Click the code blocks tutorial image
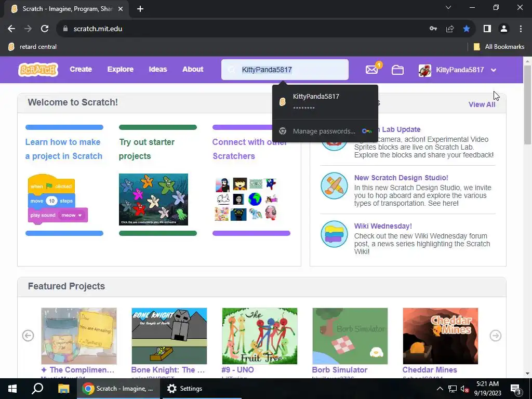Viewport: 532px width, 399px height. pyautogui.click(x=58, y=199)
